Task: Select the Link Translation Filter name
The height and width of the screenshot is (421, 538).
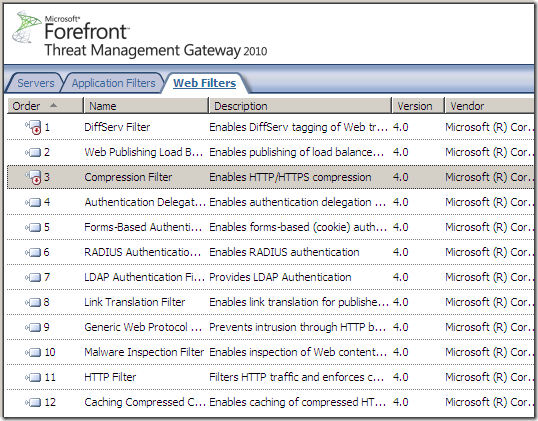Action: (x=134, y=302)
